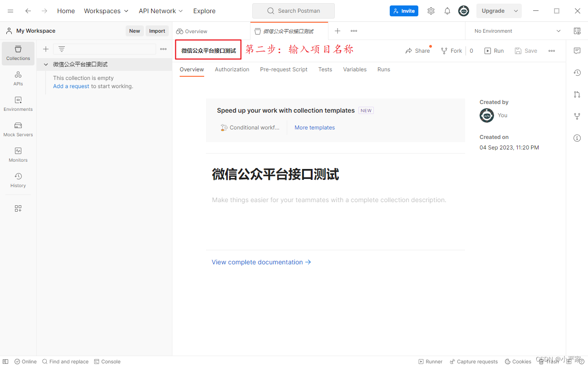
Task: Open the hamburger main menu
Action: click(x=10, y=11)
